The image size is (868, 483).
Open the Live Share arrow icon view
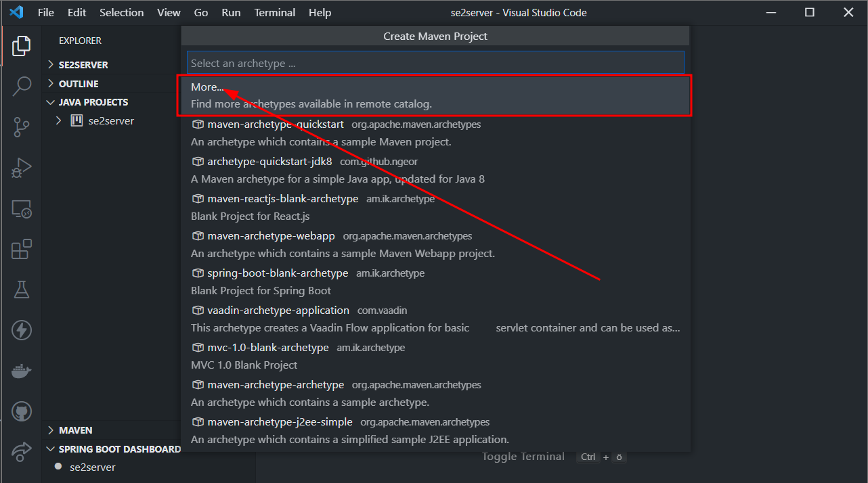point(22,451)
